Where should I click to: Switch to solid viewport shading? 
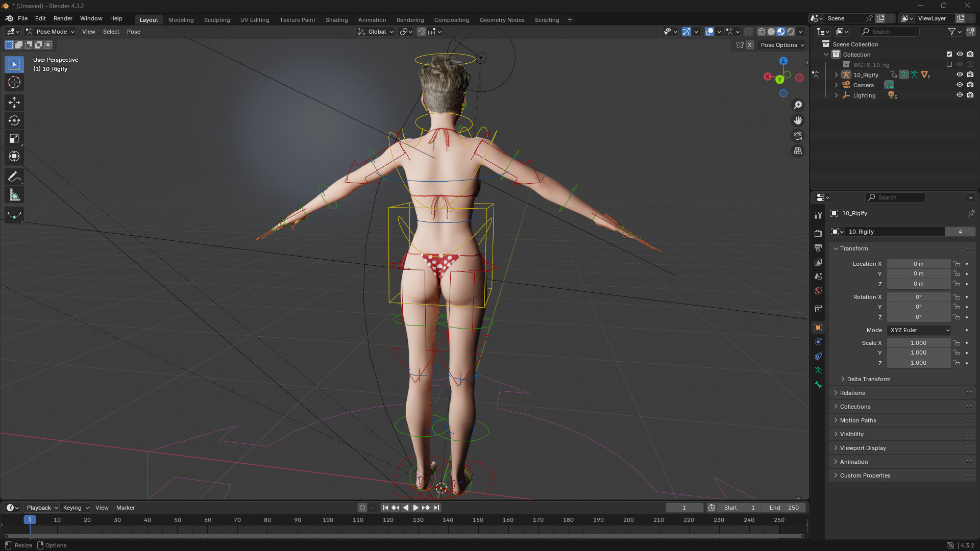771,32
